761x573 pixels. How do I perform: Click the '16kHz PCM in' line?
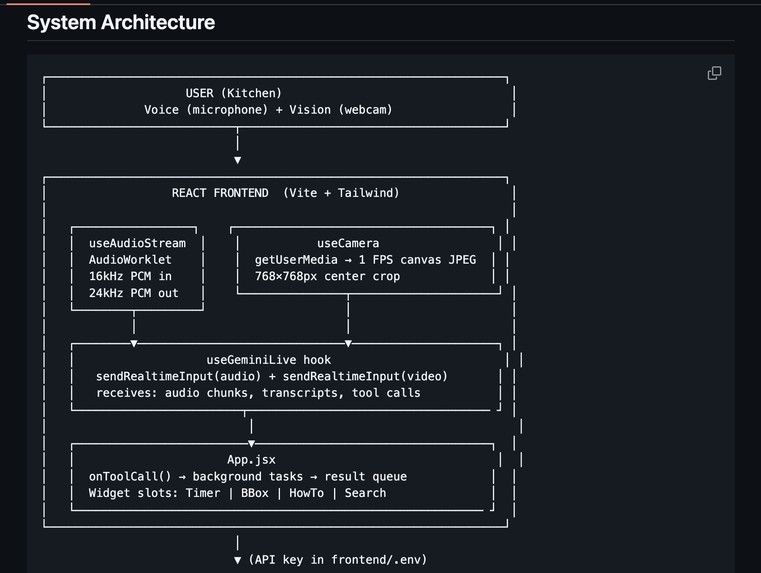point(130,276)
